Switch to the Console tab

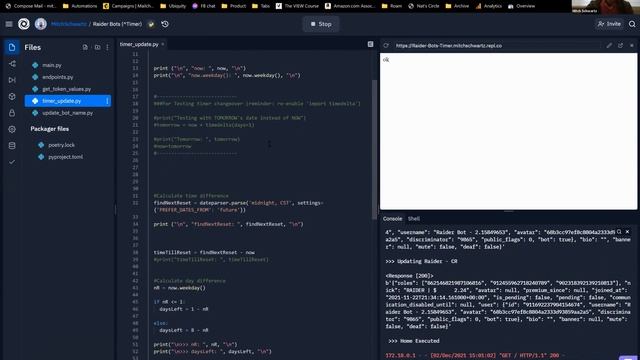point(392,219)
